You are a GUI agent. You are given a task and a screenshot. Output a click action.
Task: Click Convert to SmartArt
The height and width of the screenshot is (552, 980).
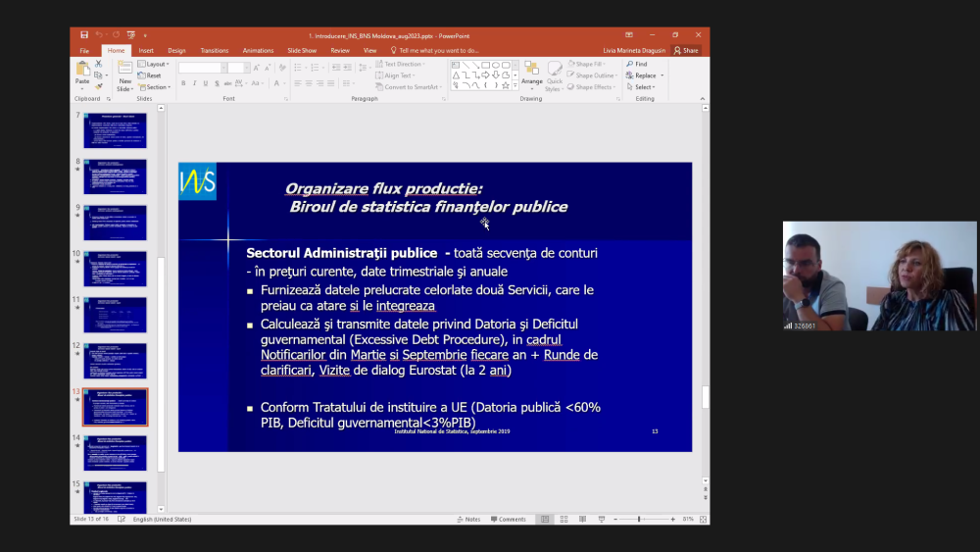tap(407, 87)
